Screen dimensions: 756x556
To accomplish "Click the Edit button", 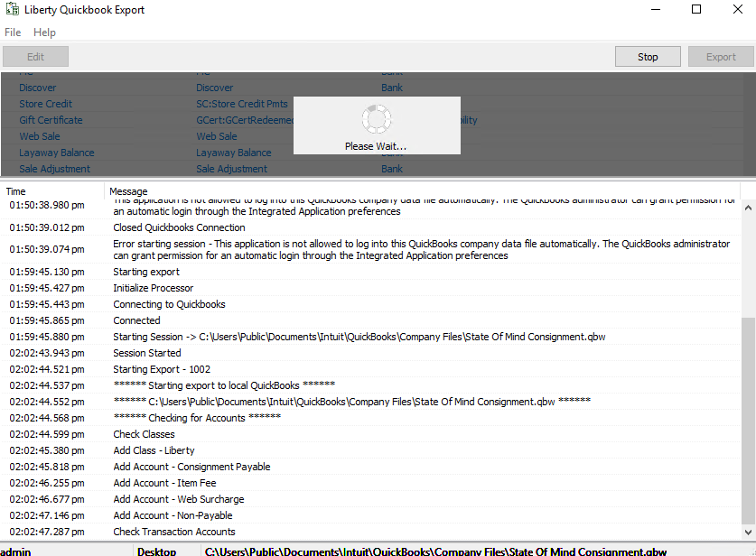I will (x=36, y=57).
